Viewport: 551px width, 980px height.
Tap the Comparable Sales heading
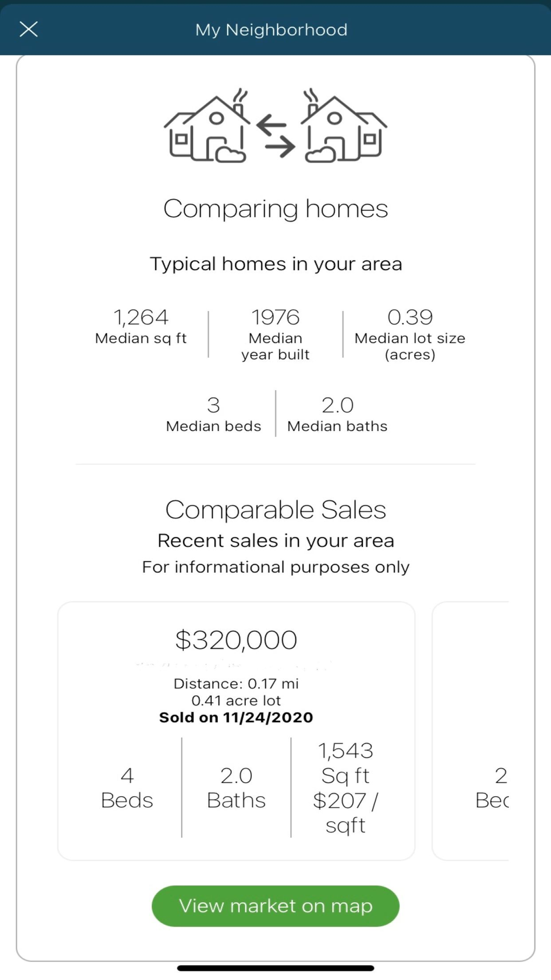[x=275, y=510]
